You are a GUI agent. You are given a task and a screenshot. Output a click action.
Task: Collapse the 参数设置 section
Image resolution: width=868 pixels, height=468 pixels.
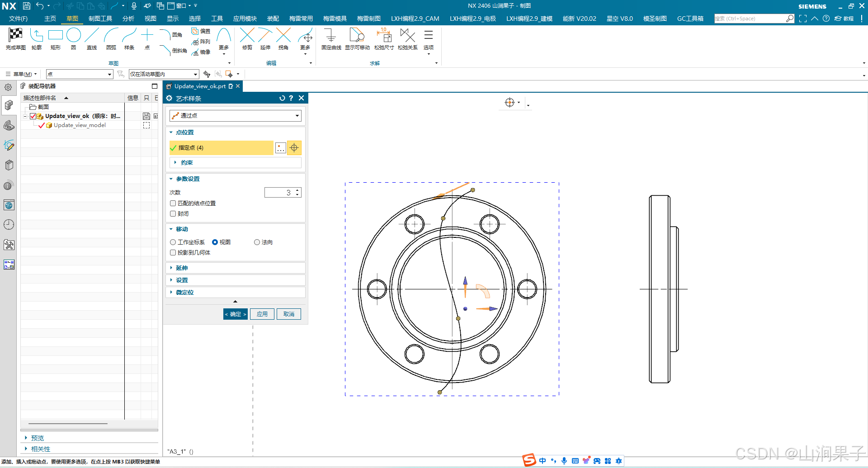click(x=171, y=179)
